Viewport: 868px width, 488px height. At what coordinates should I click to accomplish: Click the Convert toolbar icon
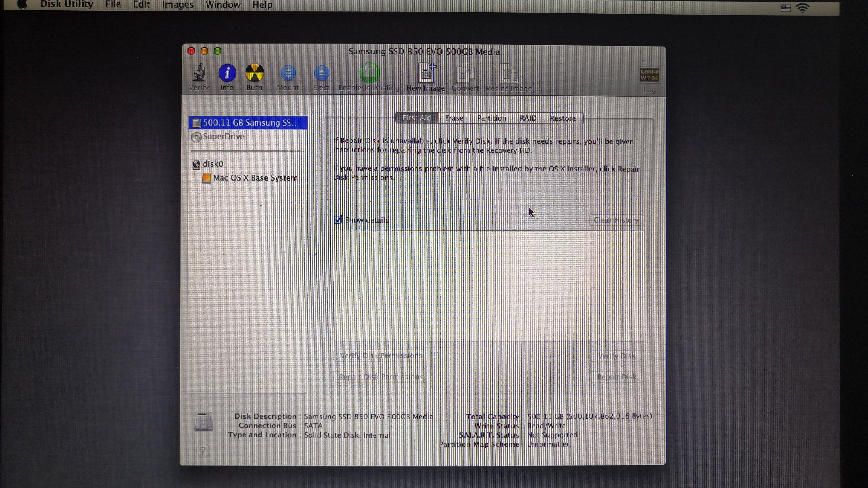465,73
